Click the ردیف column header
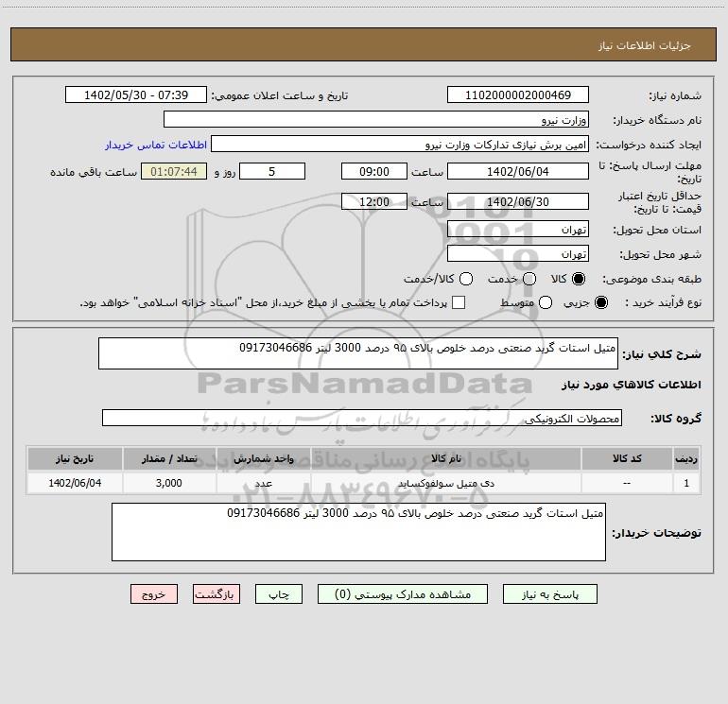 [686, 458]
